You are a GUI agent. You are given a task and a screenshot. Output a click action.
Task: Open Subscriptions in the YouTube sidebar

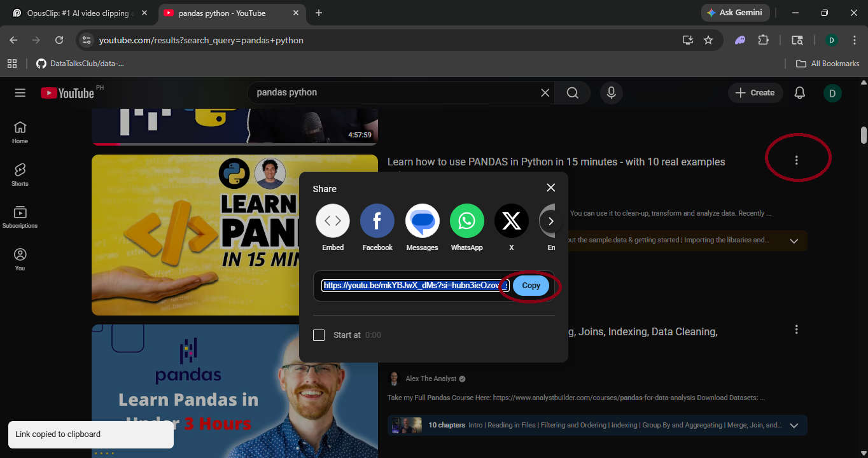pyautogui.click(x=20, y=217)
